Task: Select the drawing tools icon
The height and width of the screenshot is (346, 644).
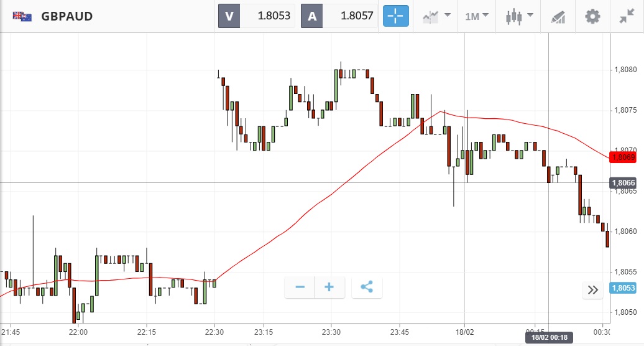Action: click(557, 17)
